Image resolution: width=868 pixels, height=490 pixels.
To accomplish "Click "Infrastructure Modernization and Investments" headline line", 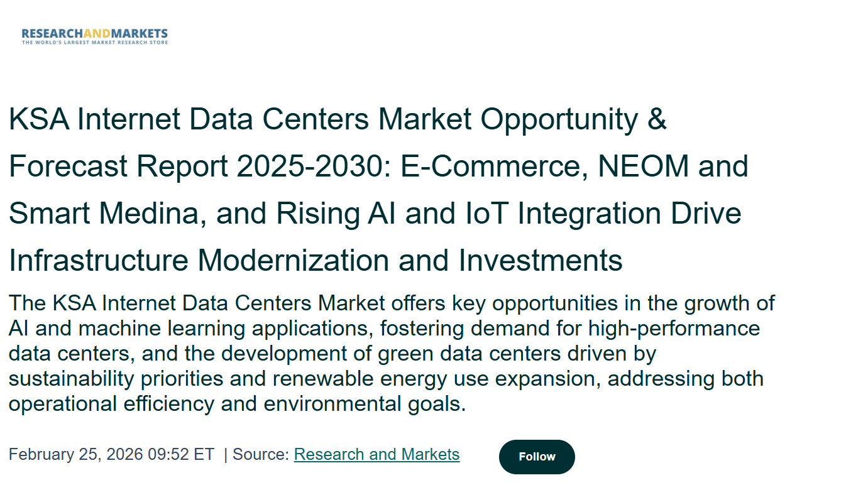I will pos(316,261).
